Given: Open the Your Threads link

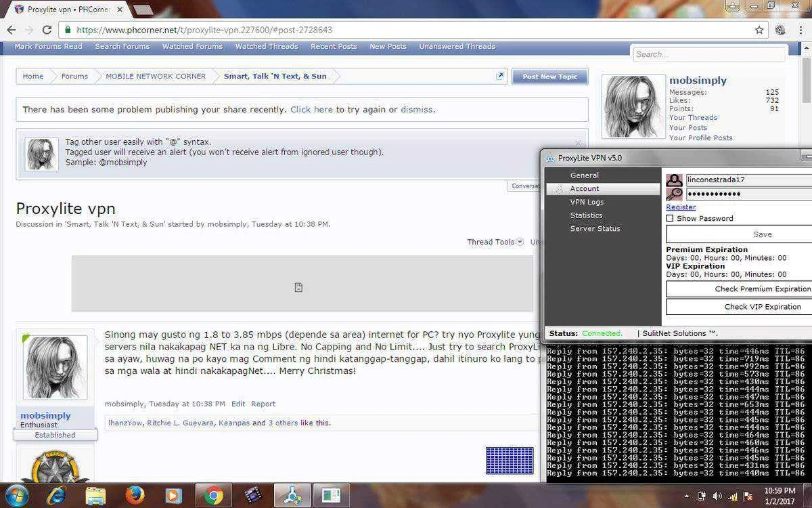Looking at the screenshot, I should click(x=693, y=117).
